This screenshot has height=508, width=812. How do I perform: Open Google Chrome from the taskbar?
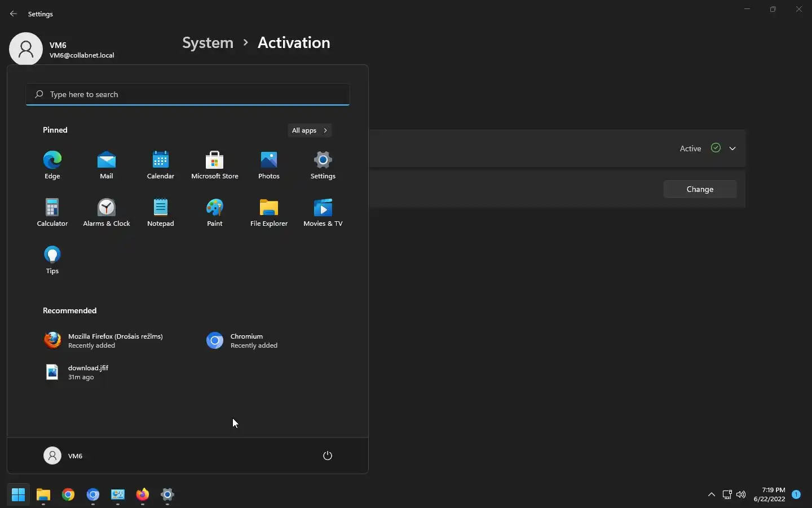pos(68,495)
